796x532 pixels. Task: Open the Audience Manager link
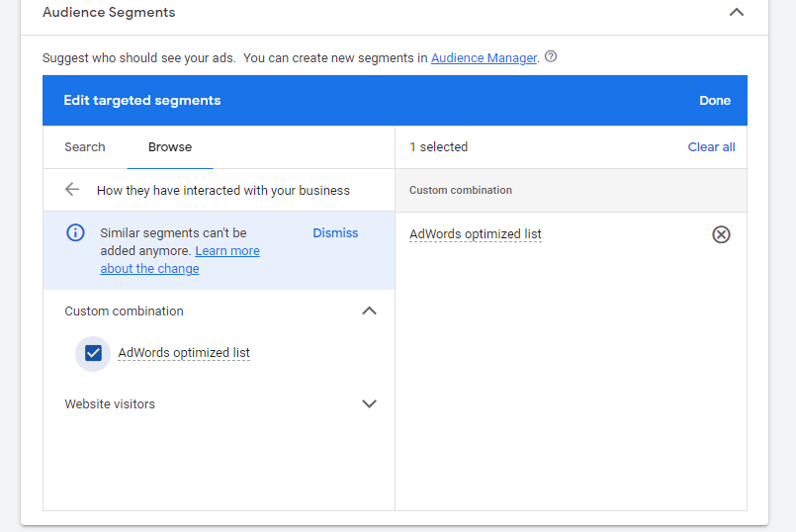click(484, 58)
